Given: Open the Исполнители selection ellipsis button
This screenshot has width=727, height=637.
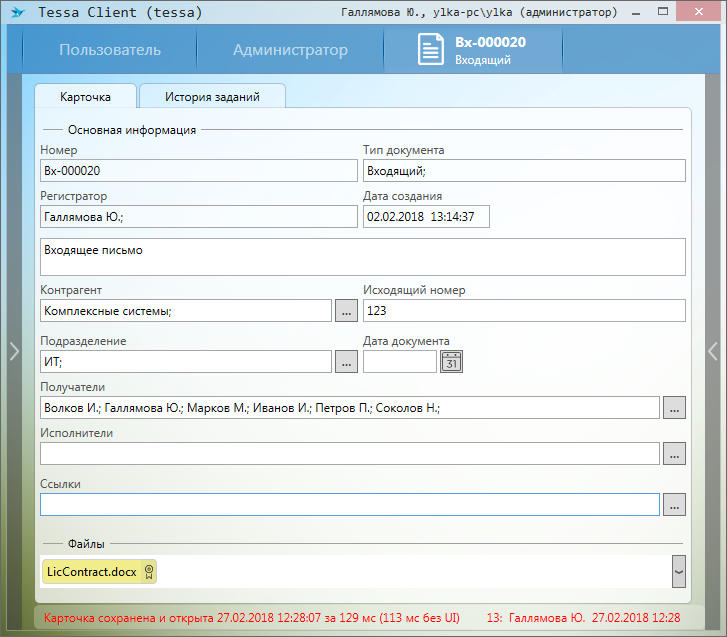Looking at the screenshot, I should 674,454.
